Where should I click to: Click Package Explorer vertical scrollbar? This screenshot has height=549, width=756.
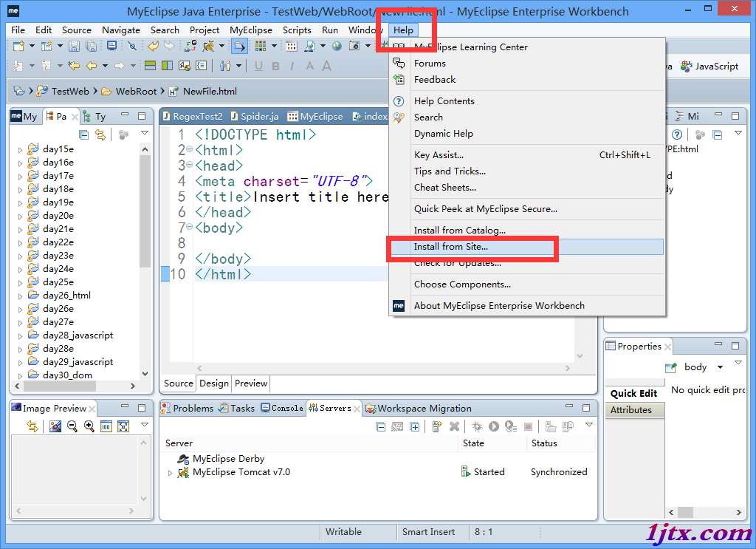pyautogui.click(x=145, y=211)
